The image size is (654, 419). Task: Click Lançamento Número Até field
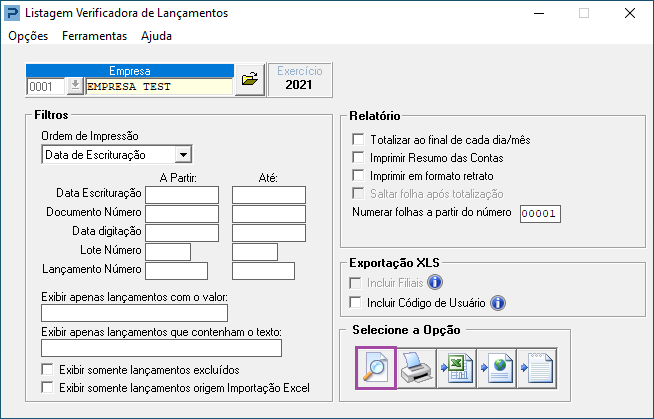coord(264,271)
